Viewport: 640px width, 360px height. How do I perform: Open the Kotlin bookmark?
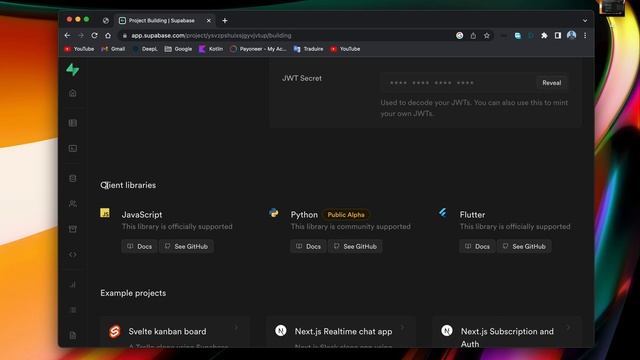[x=211, y=49]
